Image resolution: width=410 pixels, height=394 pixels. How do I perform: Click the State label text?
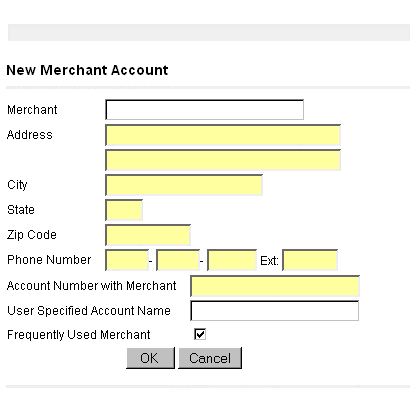point(21,210)
